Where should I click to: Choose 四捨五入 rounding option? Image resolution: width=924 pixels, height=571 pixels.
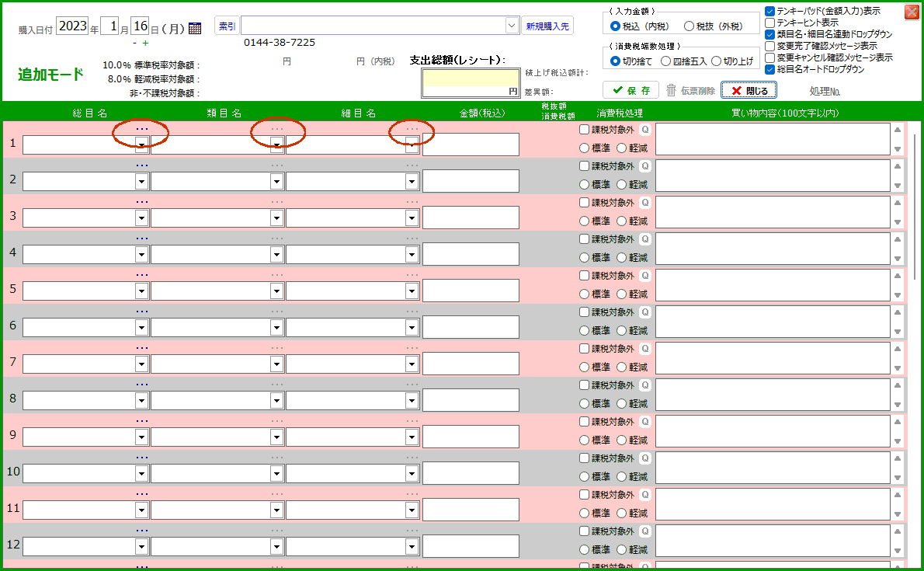click(x=665, y=61)
